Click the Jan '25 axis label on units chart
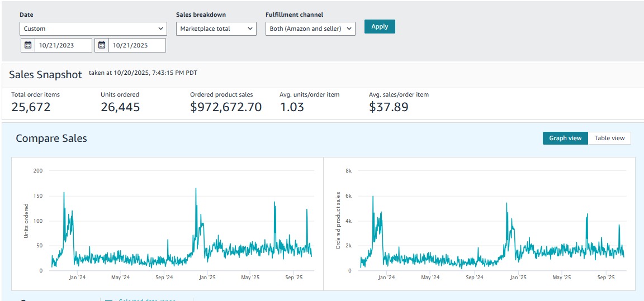Screen dimensions: 644x301 (x=207, y=277)
